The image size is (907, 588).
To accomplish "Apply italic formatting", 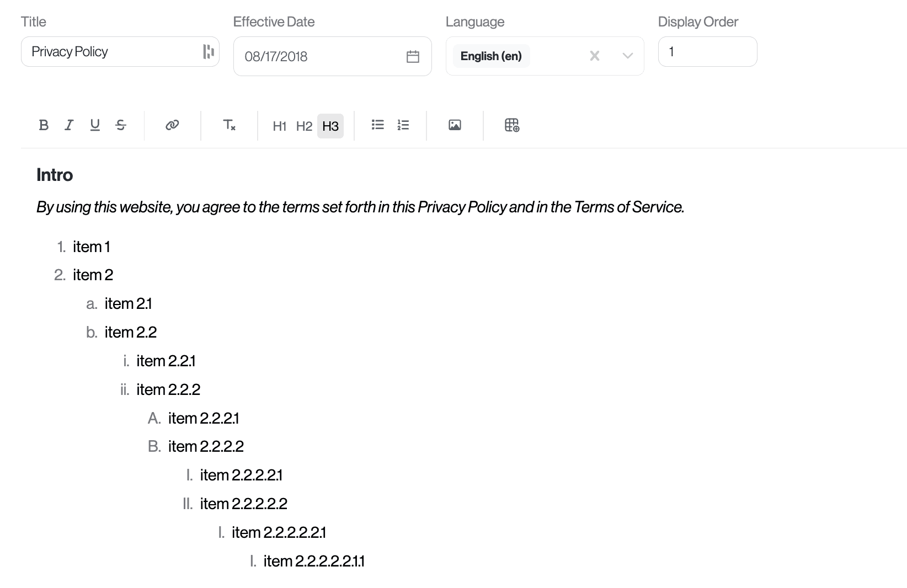I will [x=68, y=125].
